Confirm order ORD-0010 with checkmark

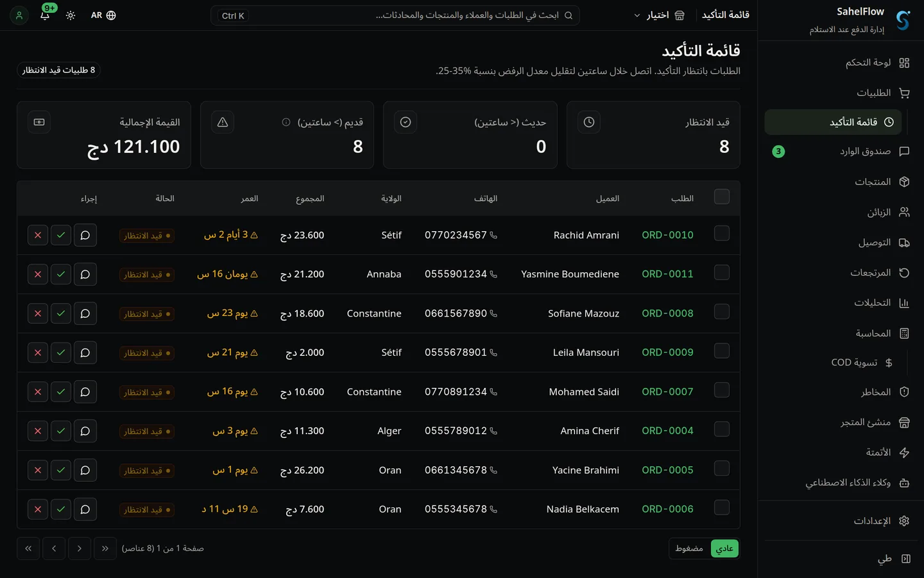pyautogui.click(x=61, y=235)
